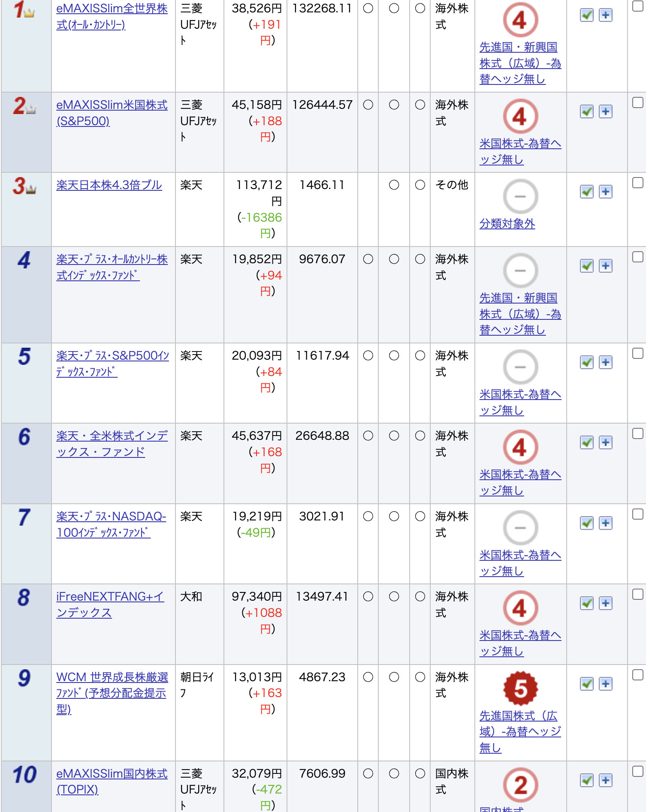
Task: Open 先進国株式（広域）-為替ヘッジ無し category link
Action: tap(520, 731)
